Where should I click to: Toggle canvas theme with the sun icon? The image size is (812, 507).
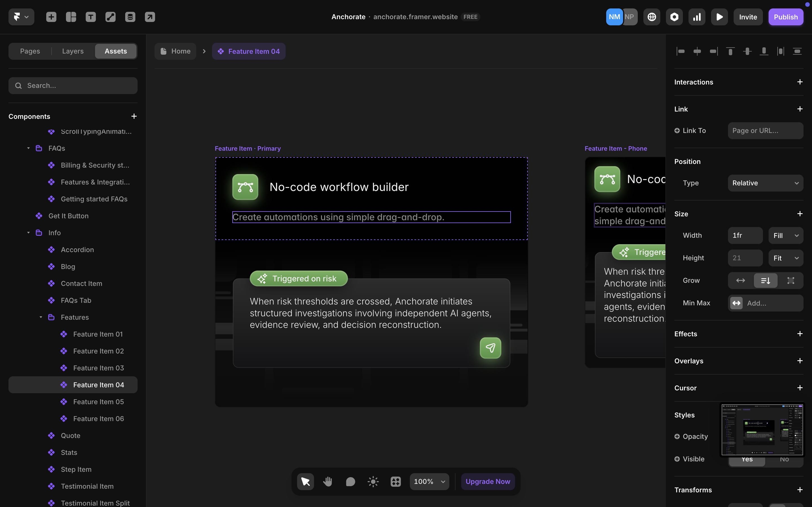(x=373, y=481)
